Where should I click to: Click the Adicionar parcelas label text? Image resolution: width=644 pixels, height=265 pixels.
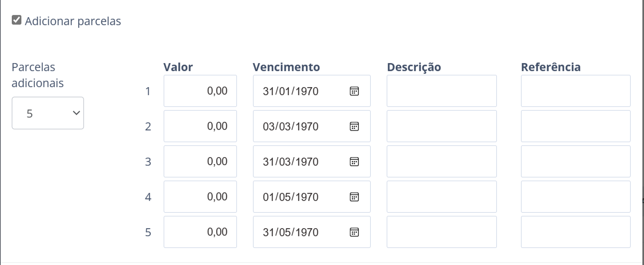(73, 21)
